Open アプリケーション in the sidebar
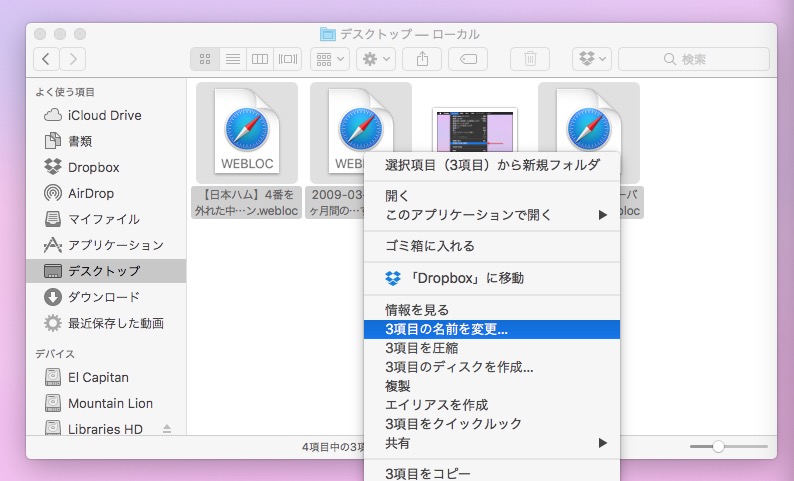Viewport: 794px width, 481px height. (x=106, y=245)
